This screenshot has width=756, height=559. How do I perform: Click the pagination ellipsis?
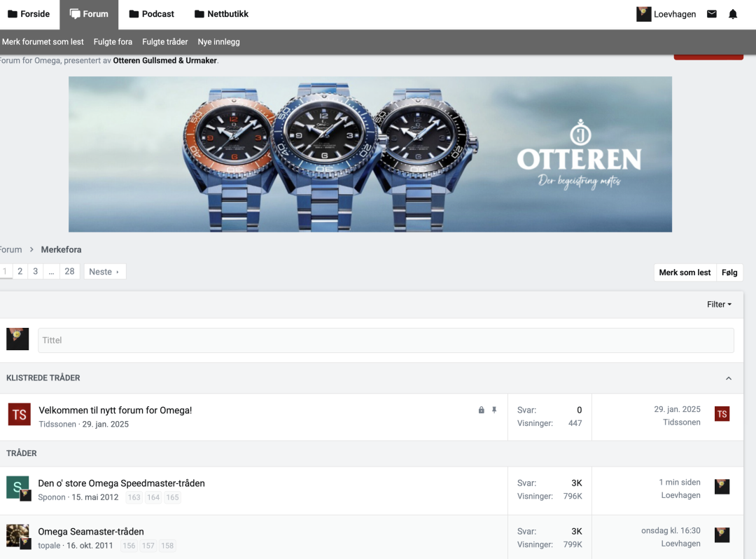coord(51,272)
